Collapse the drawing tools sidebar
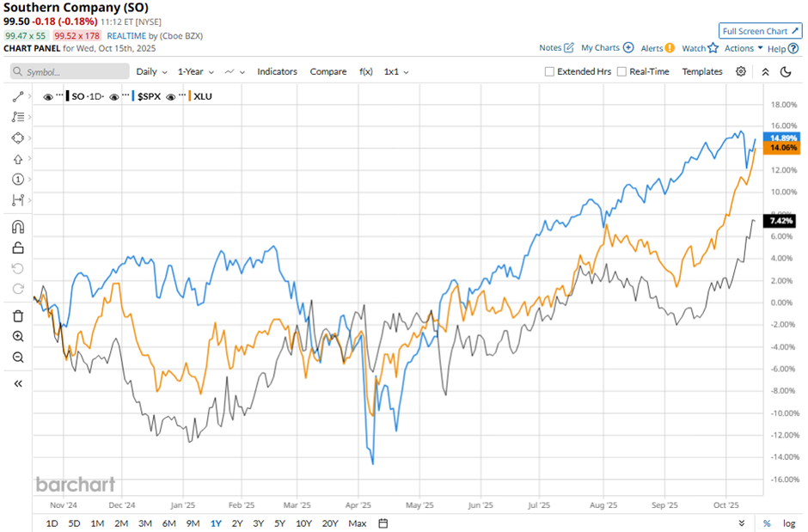 (x=18, y=383)
